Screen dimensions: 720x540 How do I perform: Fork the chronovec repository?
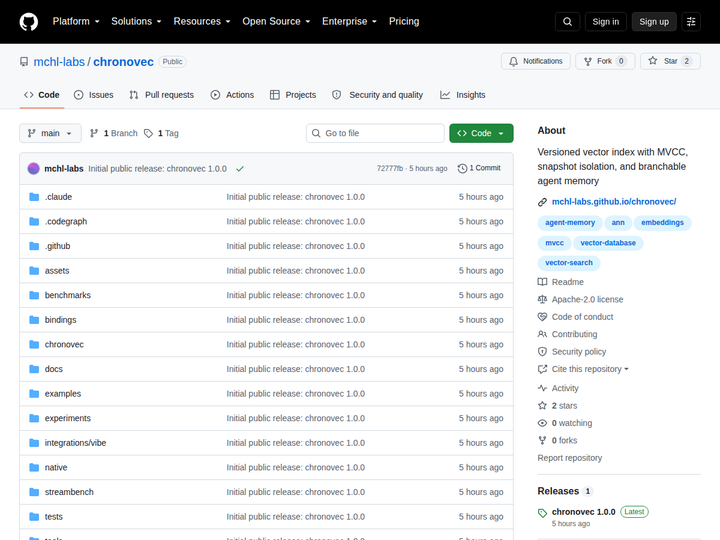click(x=605, y=61)
